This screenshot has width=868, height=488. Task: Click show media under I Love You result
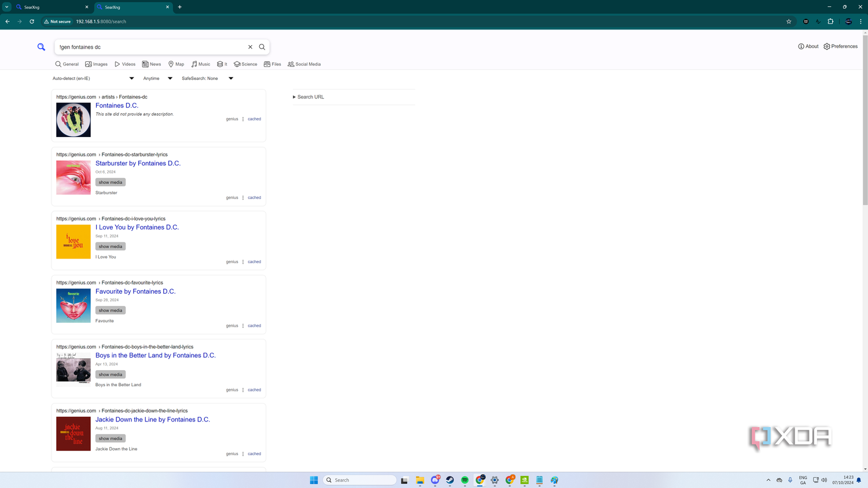(x=111, y=246)
